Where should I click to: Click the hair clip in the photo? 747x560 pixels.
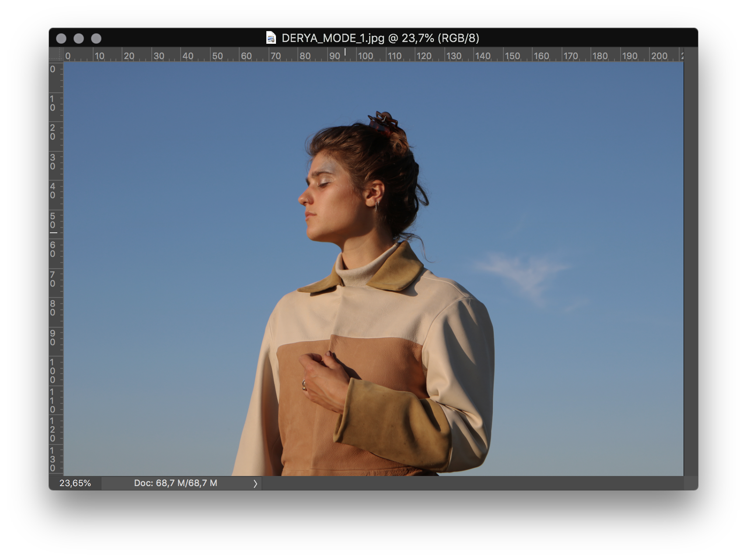[x=383, y=122]
